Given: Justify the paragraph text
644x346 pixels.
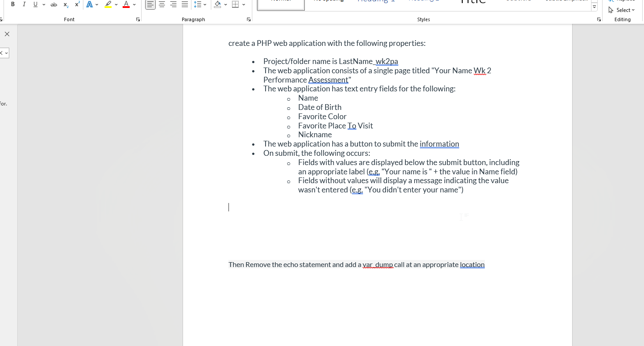Looking at the screenshot, I should point(185,4).
